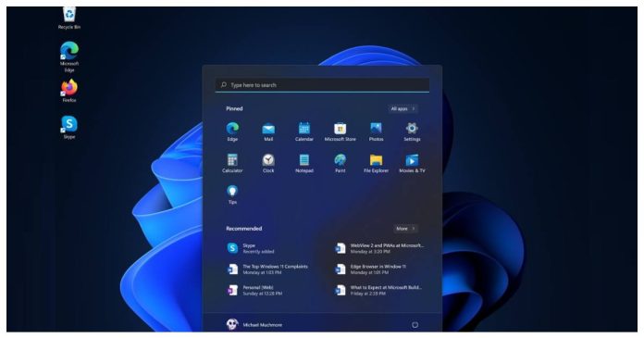644x338 pixels.
Task: Open the pinned Mail app
Action: click(x=268, y=131)
